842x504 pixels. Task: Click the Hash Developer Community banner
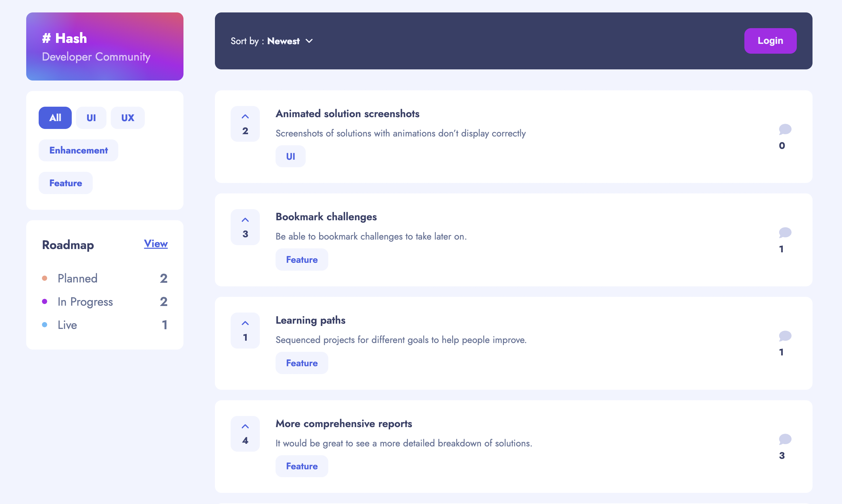coord(105,46)
